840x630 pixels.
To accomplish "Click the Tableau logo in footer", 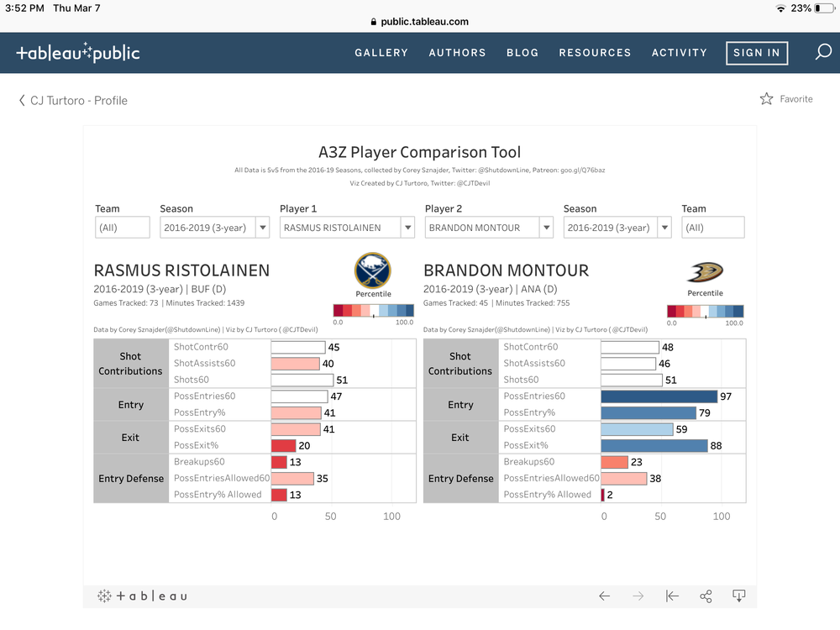I will (x=142, y=596).
